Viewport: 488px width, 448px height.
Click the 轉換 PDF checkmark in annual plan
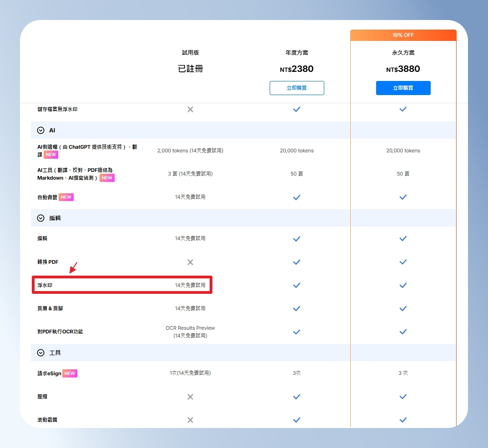point(297,262)
